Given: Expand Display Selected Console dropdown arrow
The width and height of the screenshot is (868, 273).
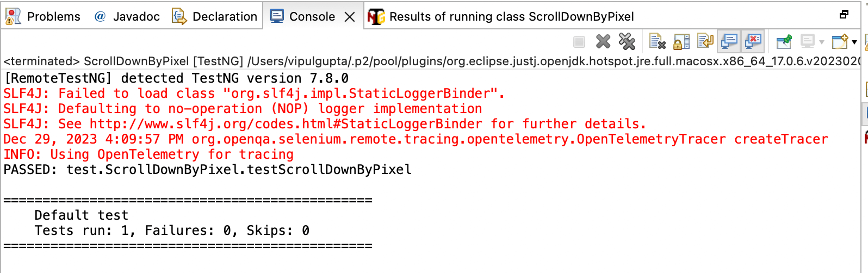Looking at the screenshot, I should (822, 42).
